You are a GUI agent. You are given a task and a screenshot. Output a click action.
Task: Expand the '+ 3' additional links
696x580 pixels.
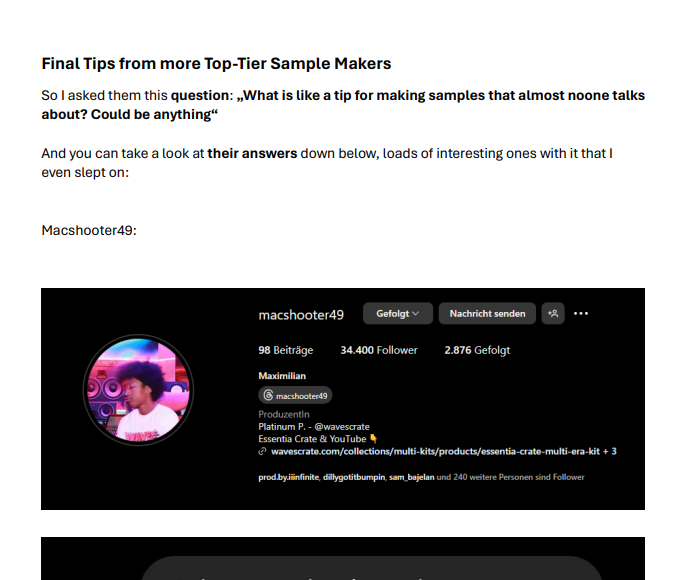(x=609, y=451)
